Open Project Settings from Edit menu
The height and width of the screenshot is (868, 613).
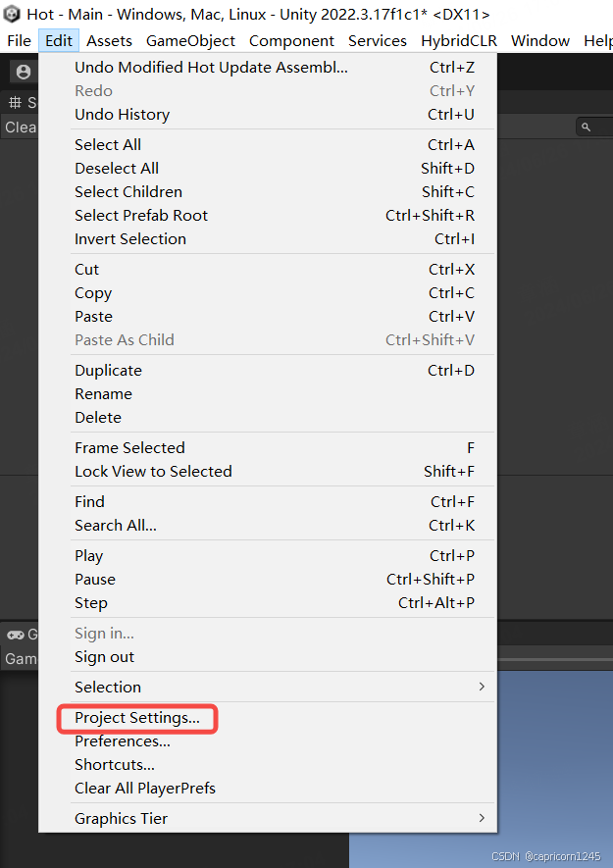click(137, 718)
